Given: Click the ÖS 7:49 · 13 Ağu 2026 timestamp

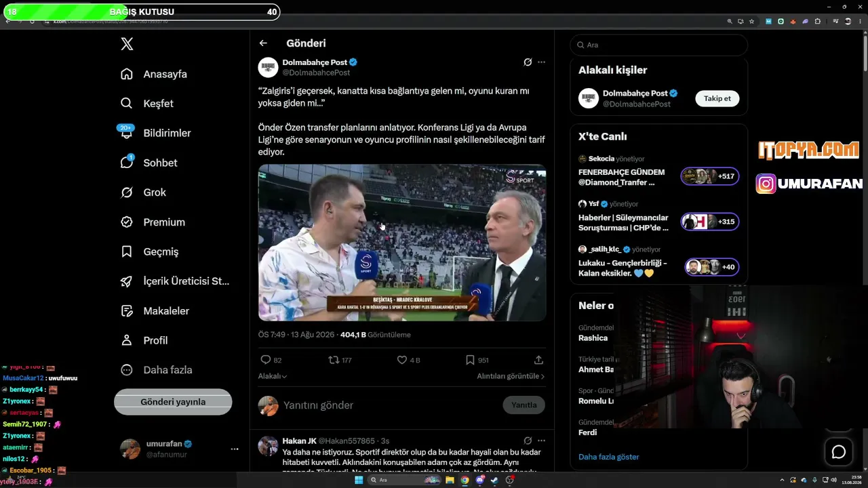Looking at the screenshot, I should point(296,335).
